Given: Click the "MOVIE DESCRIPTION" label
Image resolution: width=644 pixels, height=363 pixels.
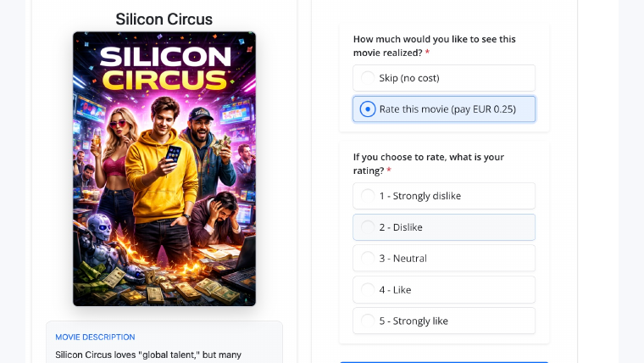Looking at the screenshot, I should coord(95,337).
